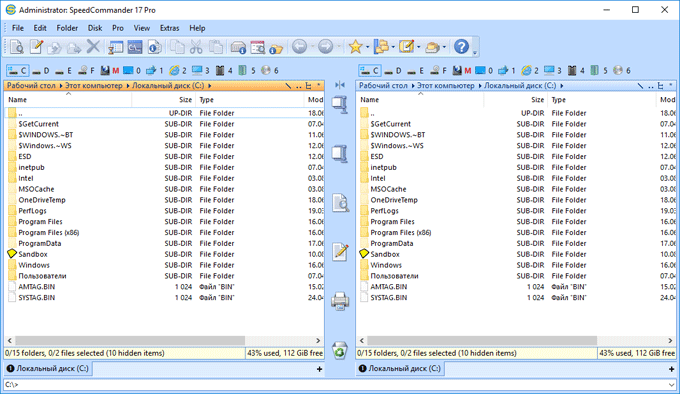The image size is (680, 394).
Task: Select Sandbox folder in left pane
Action: 33,254
